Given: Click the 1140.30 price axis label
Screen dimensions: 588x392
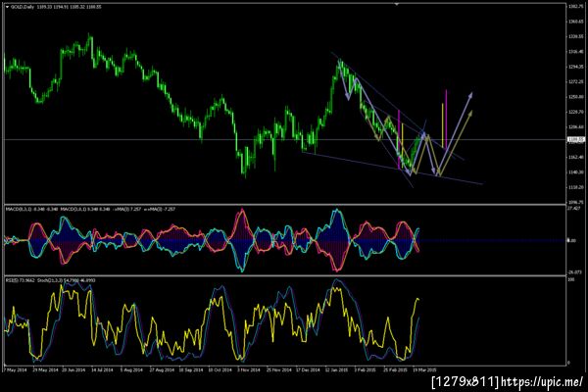Looking at the screenshot, I should 575,172.
